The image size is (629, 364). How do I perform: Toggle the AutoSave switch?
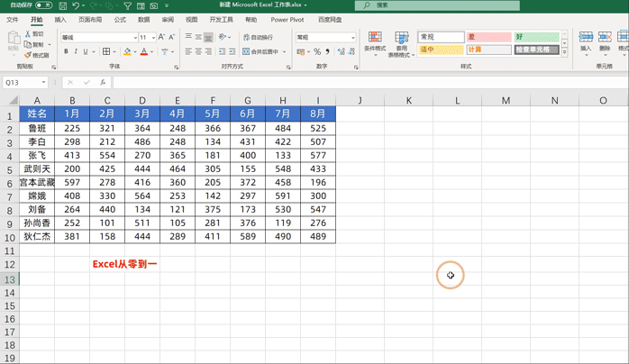point(42,5)
